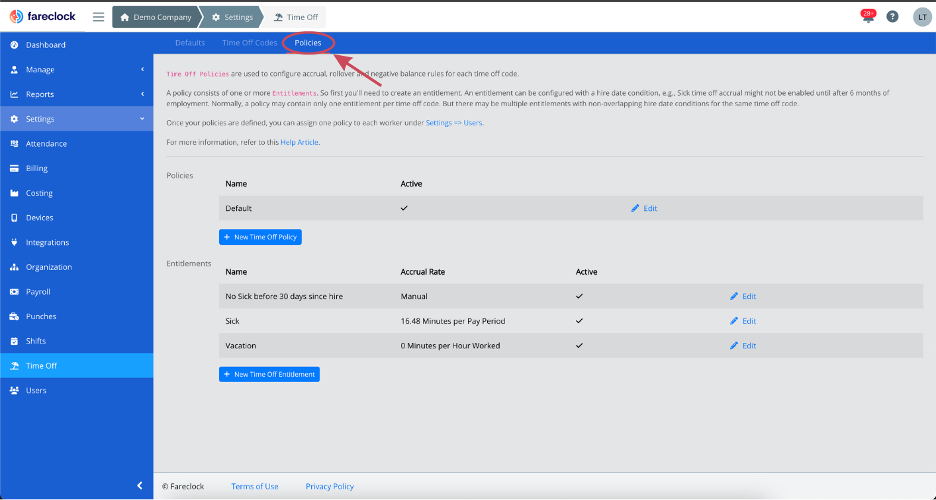Click Accrual Rate column header
936x500 pixels.
[423, 271]
